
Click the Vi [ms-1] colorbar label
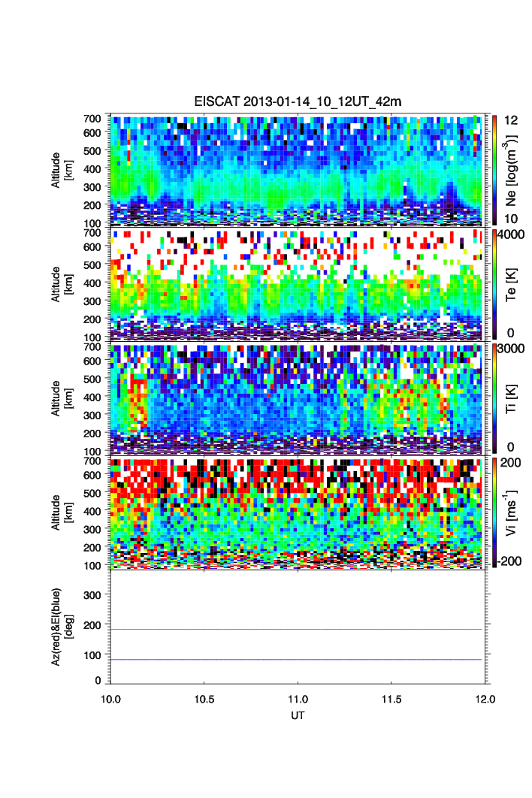(511, 513)
